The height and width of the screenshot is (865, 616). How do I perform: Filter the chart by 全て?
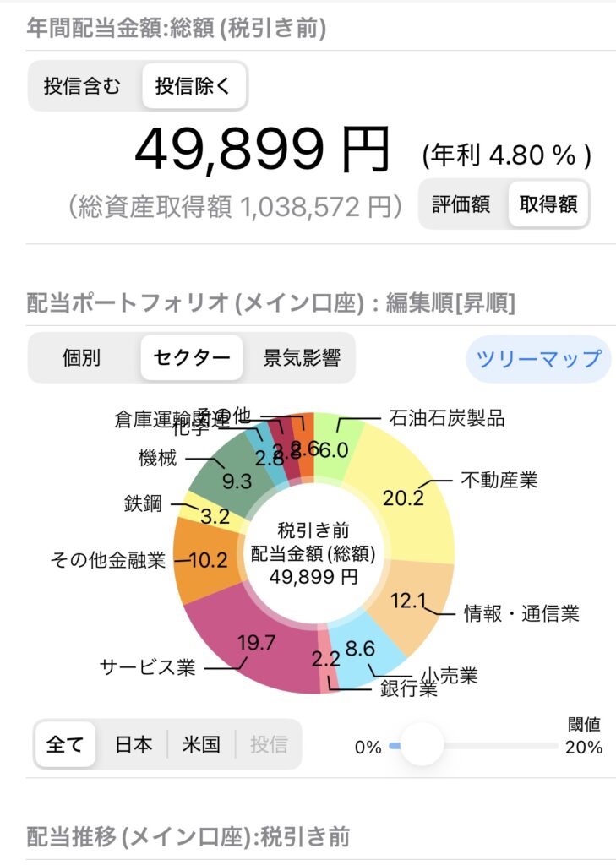click(65, 744)
